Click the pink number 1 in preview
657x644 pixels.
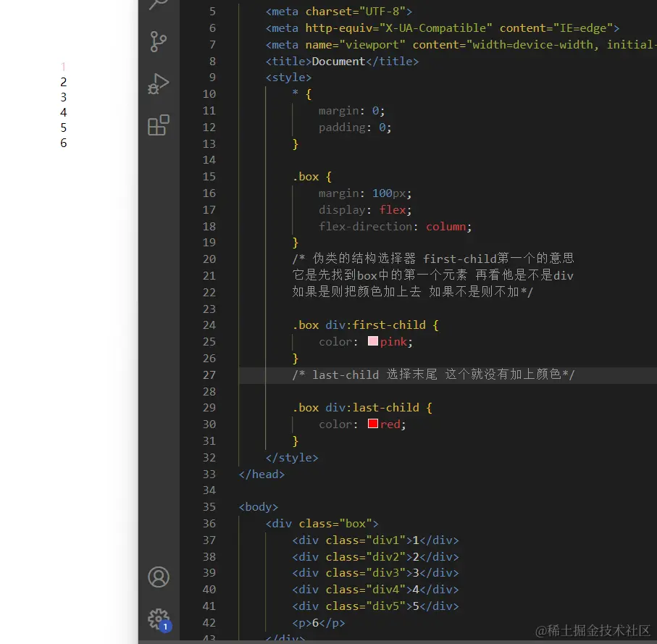pos(63,67)
